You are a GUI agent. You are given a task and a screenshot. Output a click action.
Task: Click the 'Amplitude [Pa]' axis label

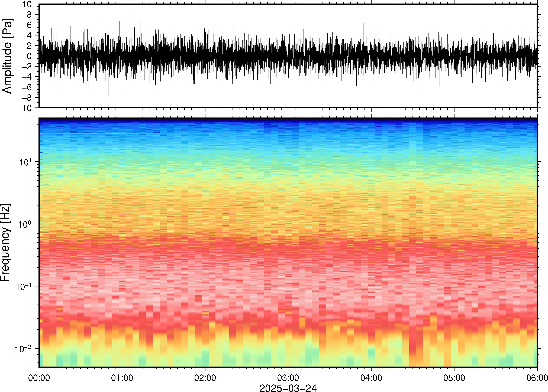tap(7, 56)
